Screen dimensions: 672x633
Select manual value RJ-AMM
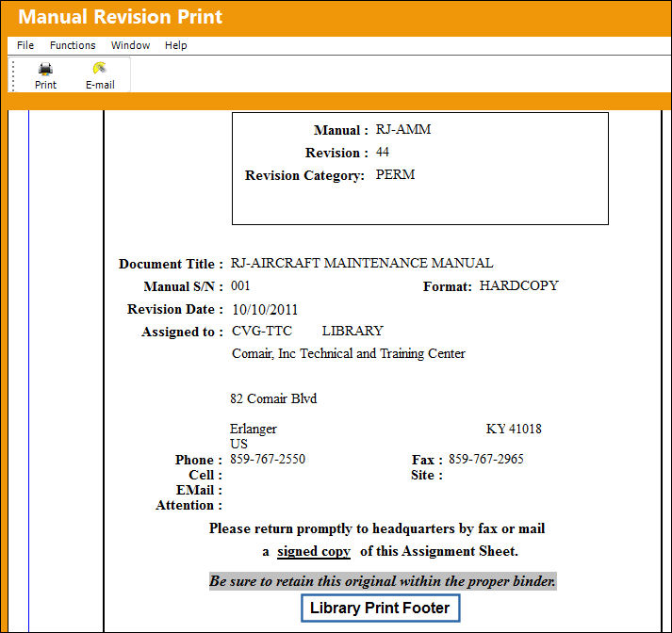pyautogui.click(x=403, y=129)
